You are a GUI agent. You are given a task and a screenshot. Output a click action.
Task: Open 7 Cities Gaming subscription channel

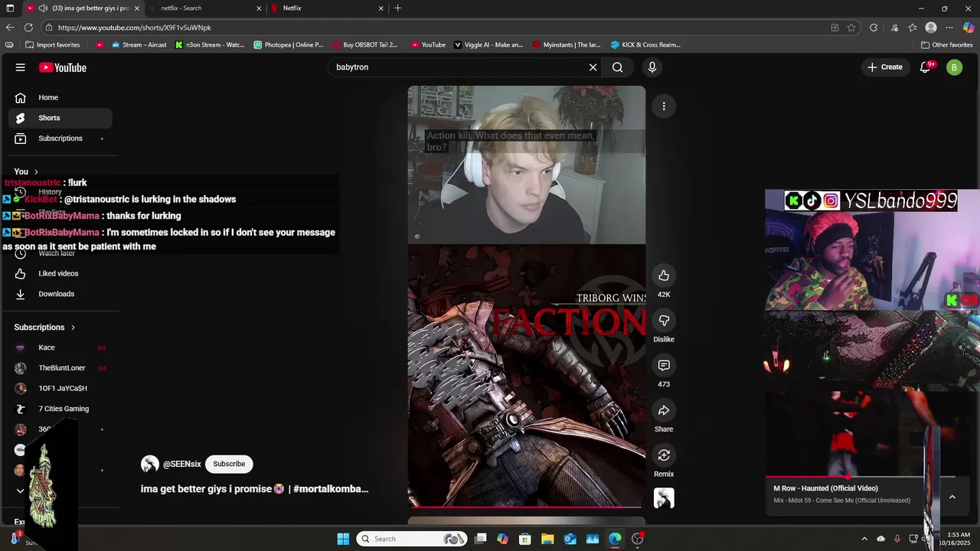pyautogui.click(x=60, y=409)
